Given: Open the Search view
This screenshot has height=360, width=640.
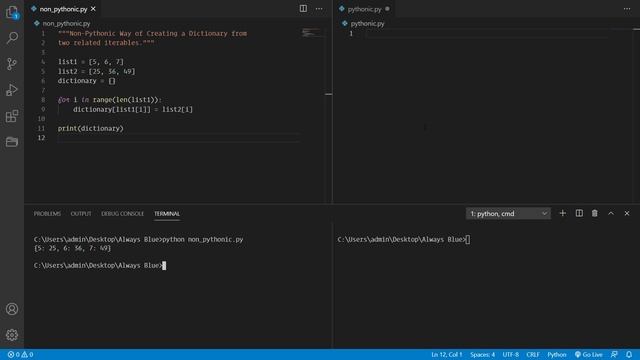Looking at the screenshot, I should [x=12, y=38].
